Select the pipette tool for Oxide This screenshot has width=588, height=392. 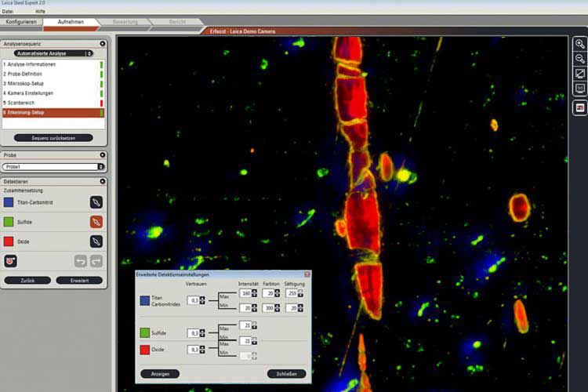pos(96,241)
